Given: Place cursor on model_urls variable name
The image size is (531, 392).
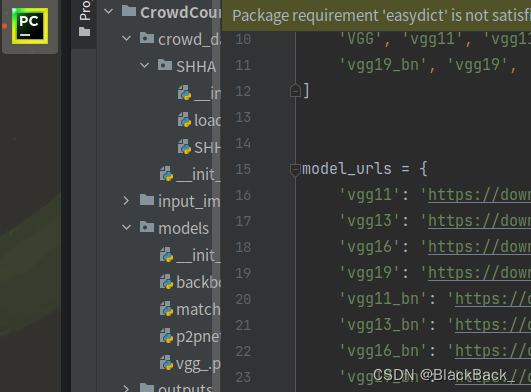Looking at the screenshot, I should 347,169.
